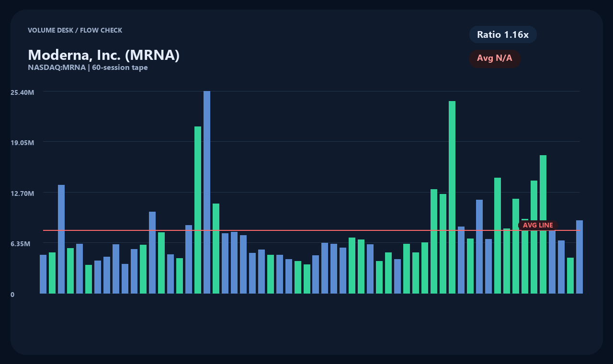This screenshot has height=364, width=613.
Task: Click the 19.05M axis label
Action: pos(23,142)
